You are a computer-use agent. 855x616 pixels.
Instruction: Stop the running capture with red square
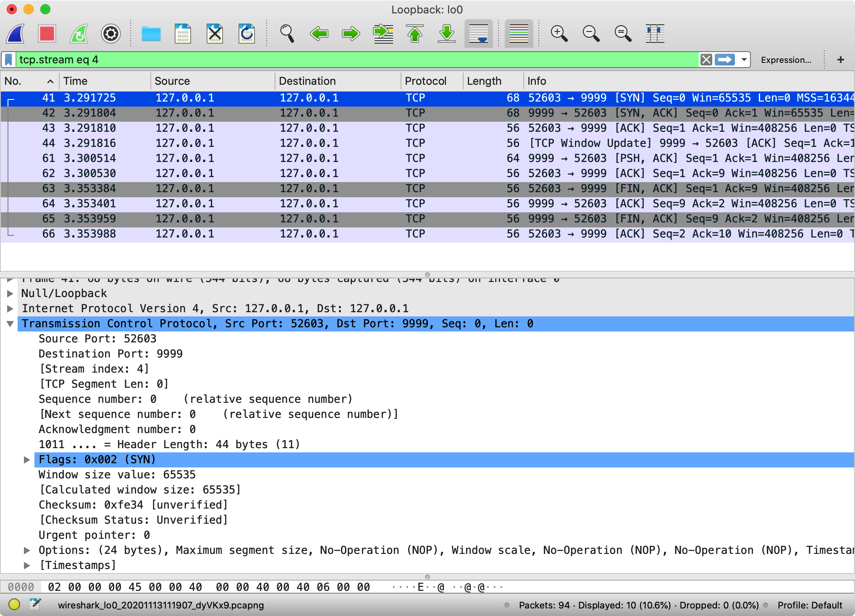pos(47,34)
